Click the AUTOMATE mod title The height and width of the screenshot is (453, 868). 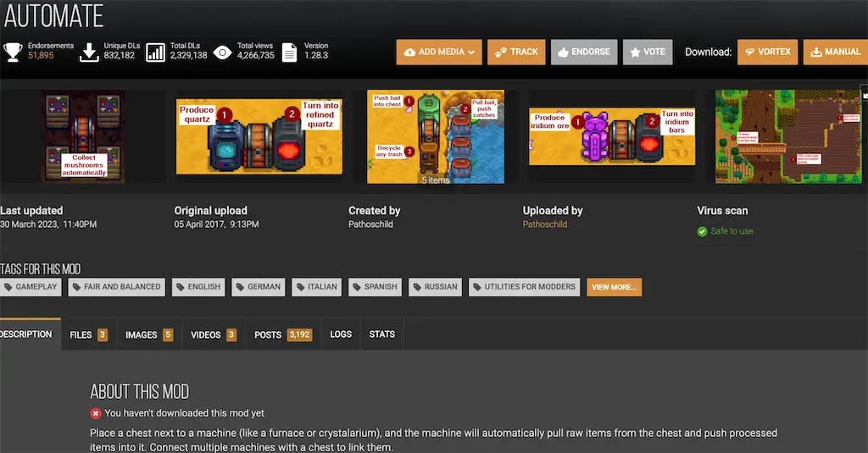click(53, 16)
